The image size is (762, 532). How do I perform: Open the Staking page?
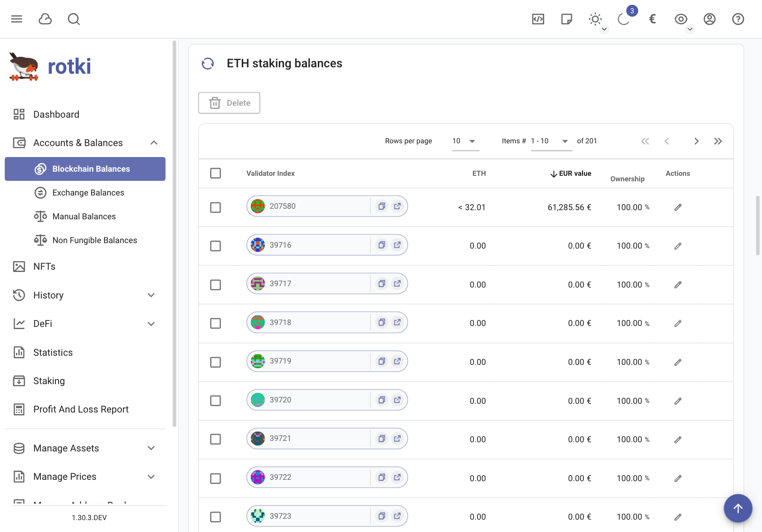(85, 381)
